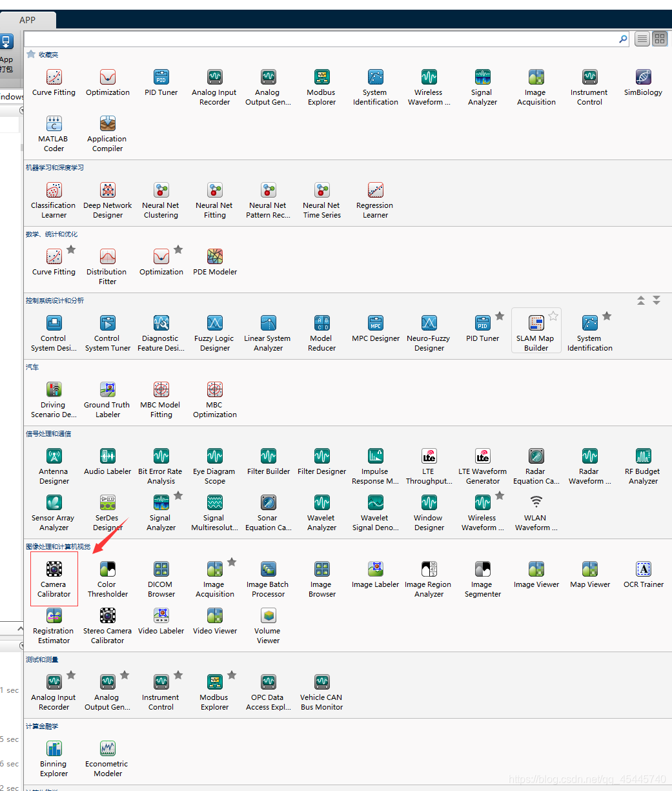Image resolution: width=672 pixels, height=791 pixels.
Task: Launch the Binning Explorer app
Action: click(x=54, y=758)
